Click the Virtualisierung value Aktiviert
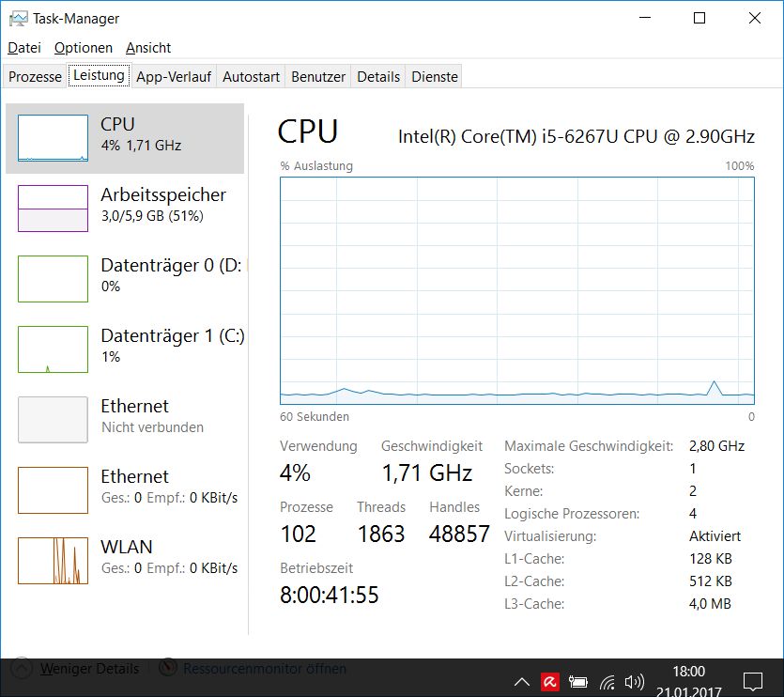784x697 pixels. point(715,536)
